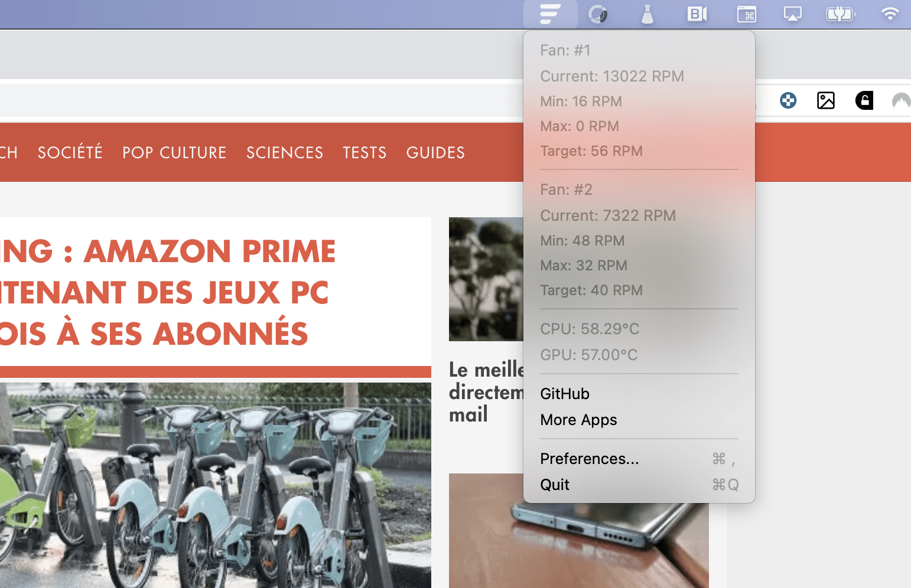Viewport: 911px width, 588px height.
Task: Navigate to the SCIENCES section
Action: (285, 152)
